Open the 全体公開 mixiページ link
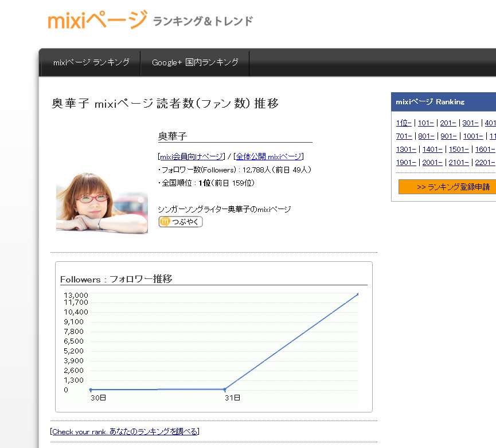 [269, 156]
